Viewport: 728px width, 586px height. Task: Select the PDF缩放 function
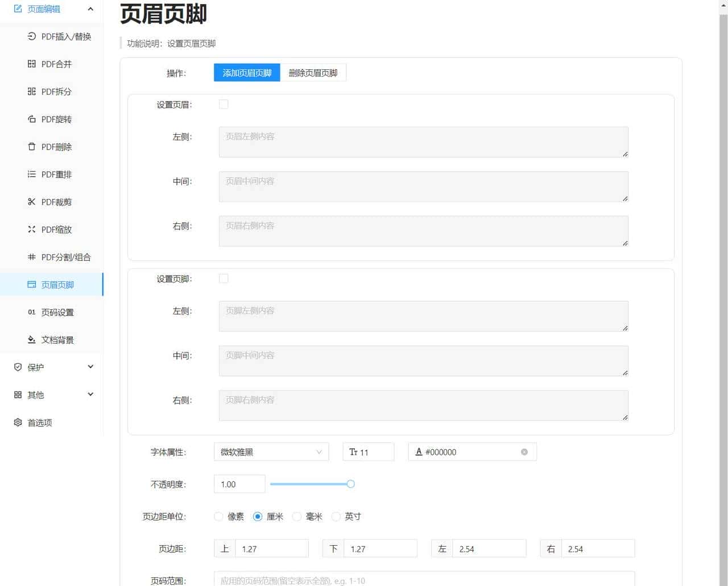pos(56,230)
